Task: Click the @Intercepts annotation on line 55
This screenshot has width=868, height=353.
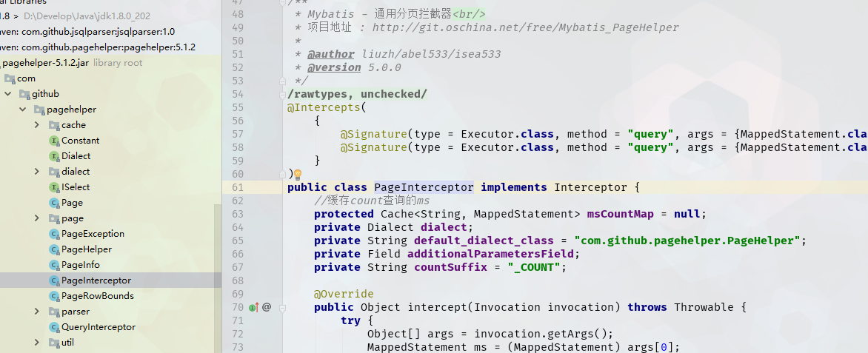Action: [324, 107]
